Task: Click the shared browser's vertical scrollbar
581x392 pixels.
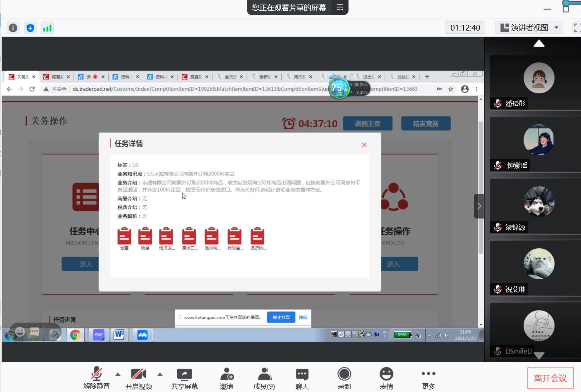Action: (x=481, y=186)
